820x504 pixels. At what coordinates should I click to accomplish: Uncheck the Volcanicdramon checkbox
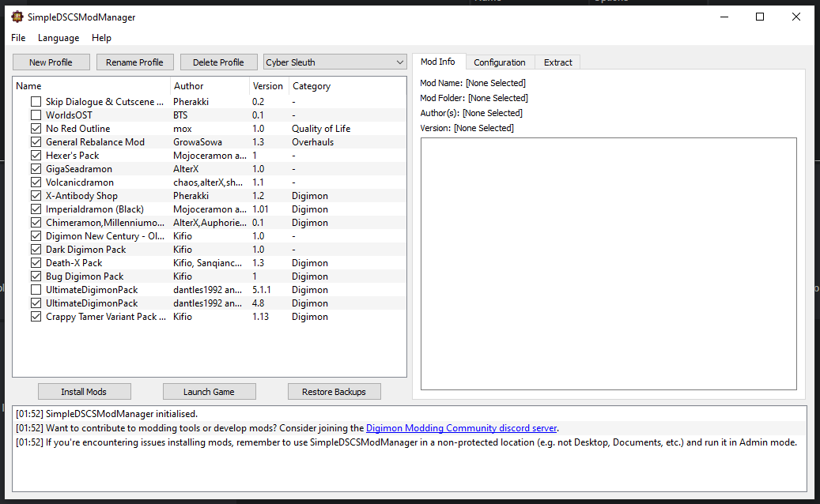tap(36, 182)
